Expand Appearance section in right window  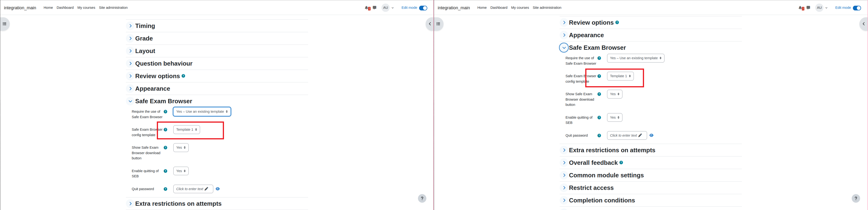[564, 35]
